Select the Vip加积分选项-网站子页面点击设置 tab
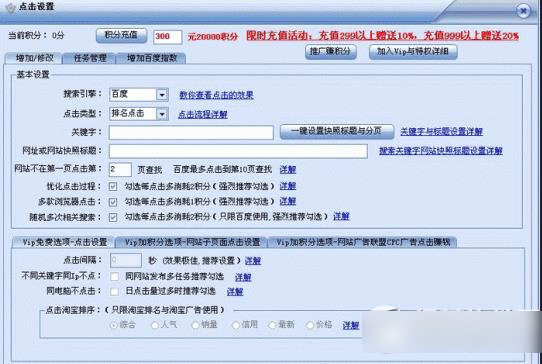This screenshot has height=364, width=542. [191, 242]
